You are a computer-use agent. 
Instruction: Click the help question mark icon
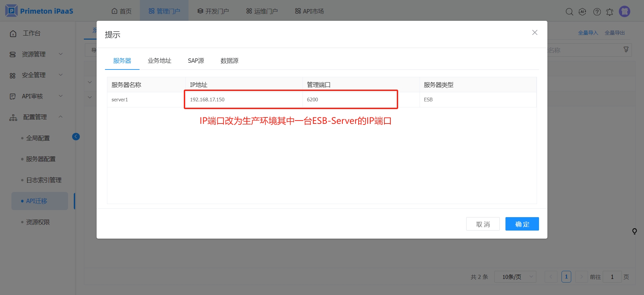tap(597, 12)
